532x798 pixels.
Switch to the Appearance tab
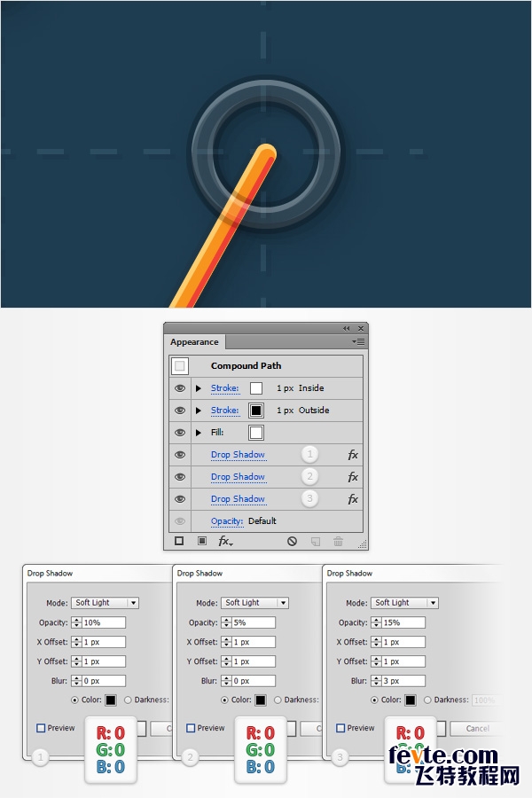(194, 342)
